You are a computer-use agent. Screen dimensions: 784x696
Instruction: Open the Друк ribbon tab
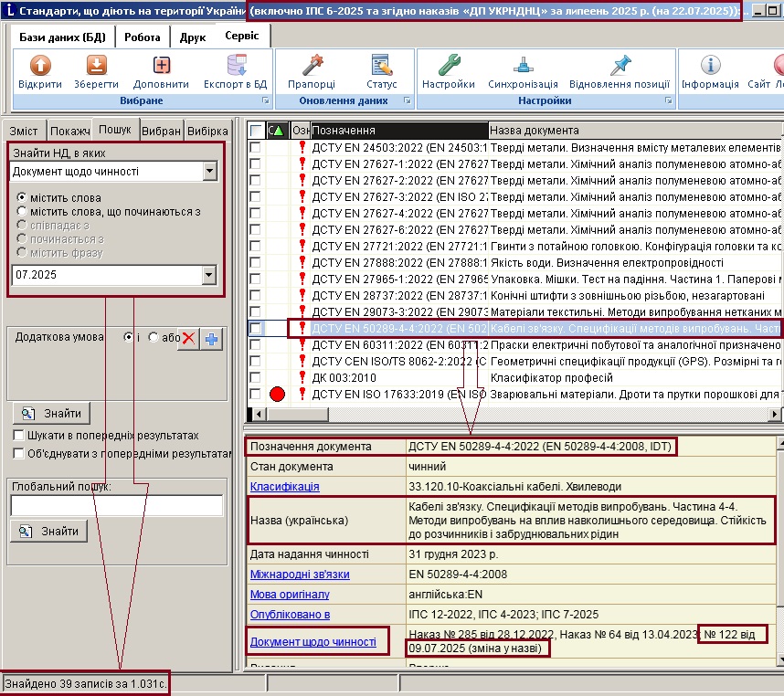click(193, 37)
